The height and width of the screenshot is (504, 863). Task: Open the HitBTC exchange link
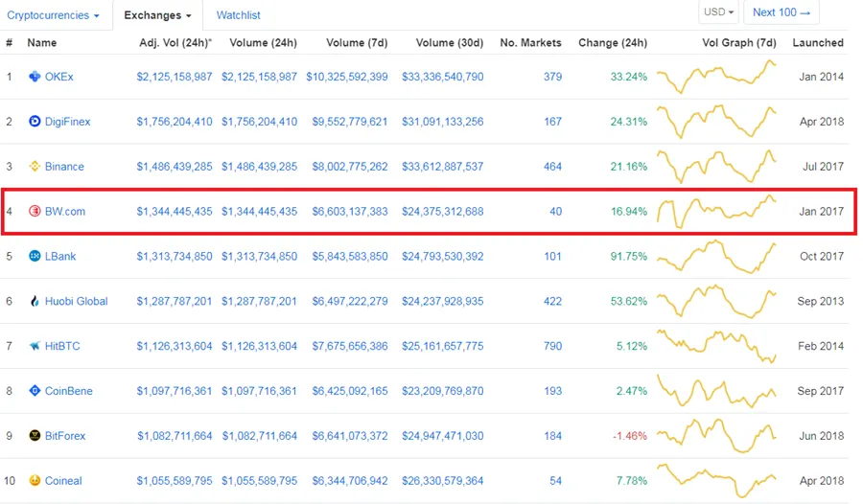point(62,346)
